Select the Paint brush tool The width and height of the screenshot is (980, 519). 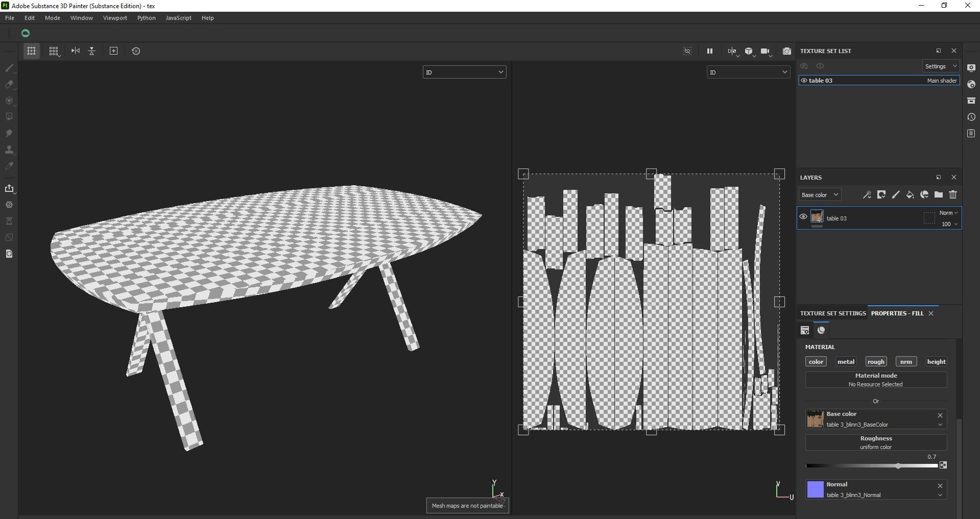[x=9, y=68]
